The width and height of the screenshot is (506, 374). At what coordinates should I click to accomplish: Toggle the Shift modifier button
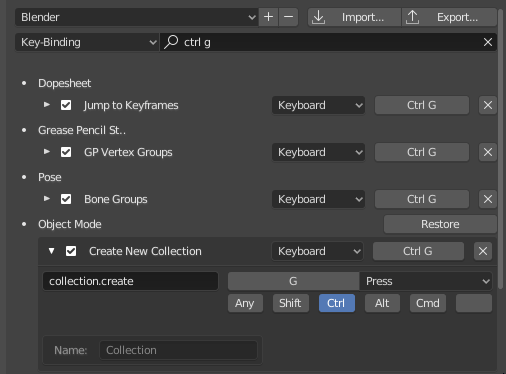click(291, 303)
